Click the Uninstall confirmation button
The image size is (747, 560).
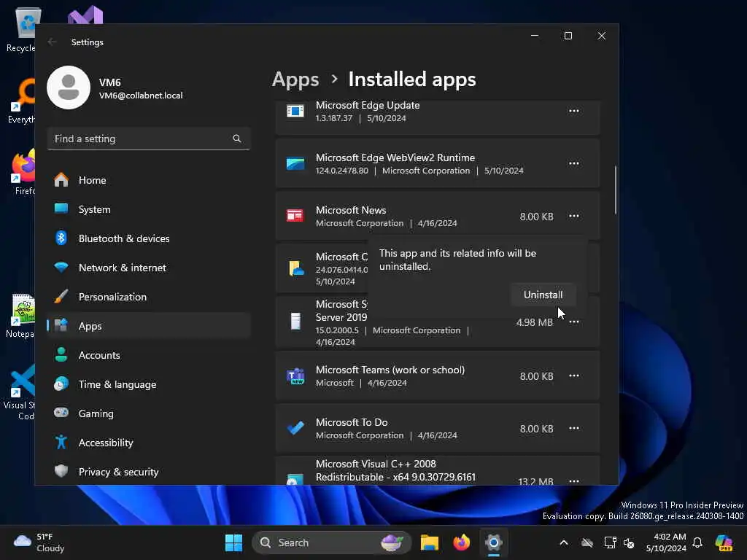point(543,295)
